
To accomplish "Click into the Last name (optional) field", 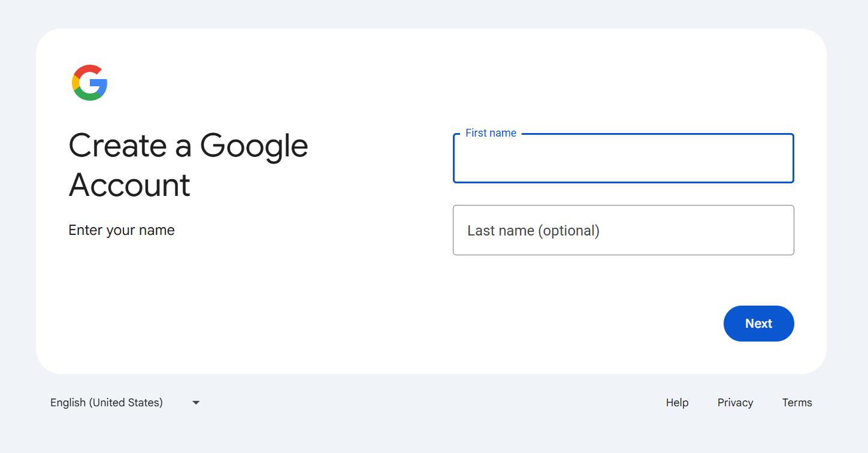I will tap(623, 230).
